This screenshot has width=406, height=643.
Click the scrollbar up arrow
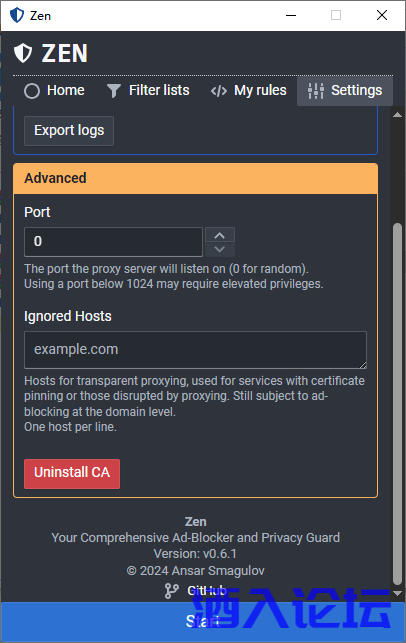click(x=397, y=115)
